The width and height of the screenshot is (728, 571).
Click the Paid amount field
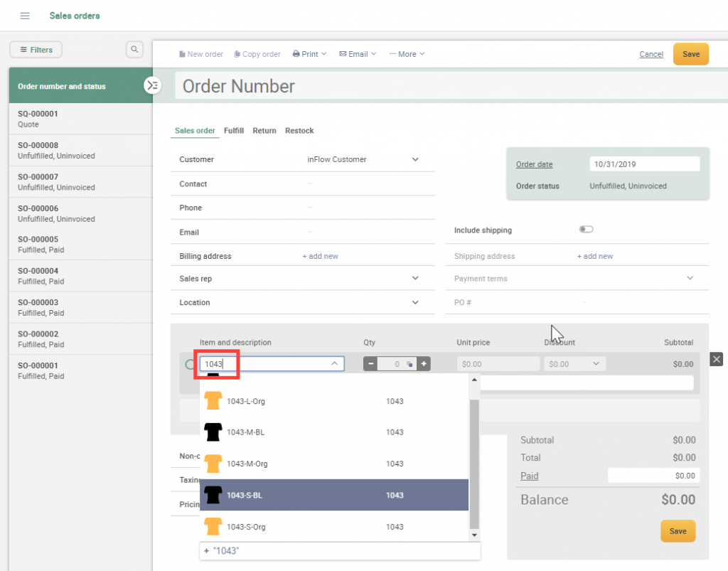click(x=654, y=476)
